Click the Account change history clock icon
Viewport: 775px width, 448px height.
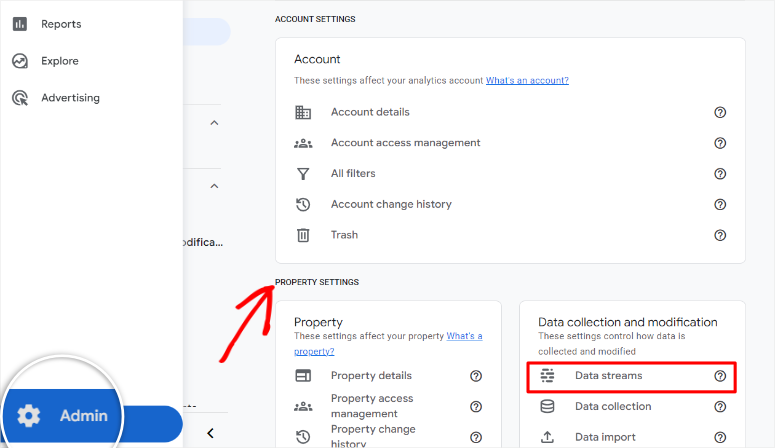[303, 204]
